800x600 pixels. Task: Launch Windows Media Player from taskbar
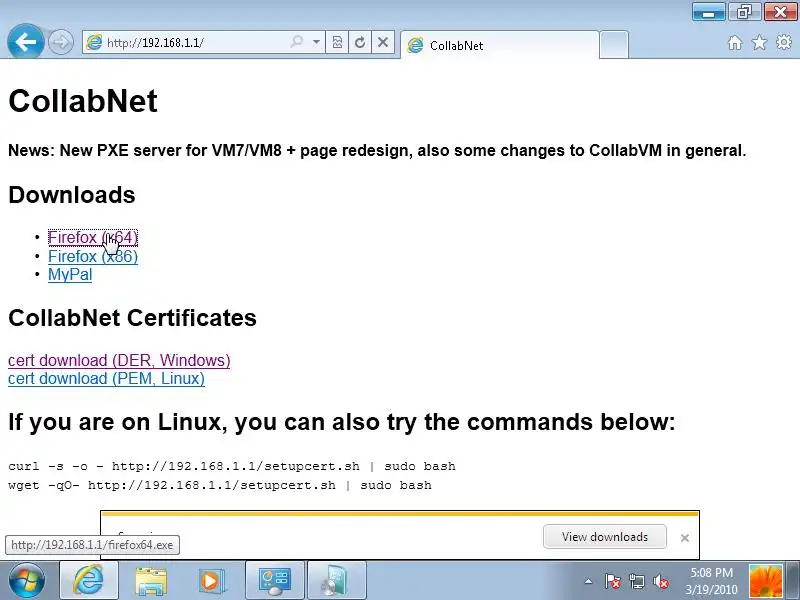coord(213,581)
